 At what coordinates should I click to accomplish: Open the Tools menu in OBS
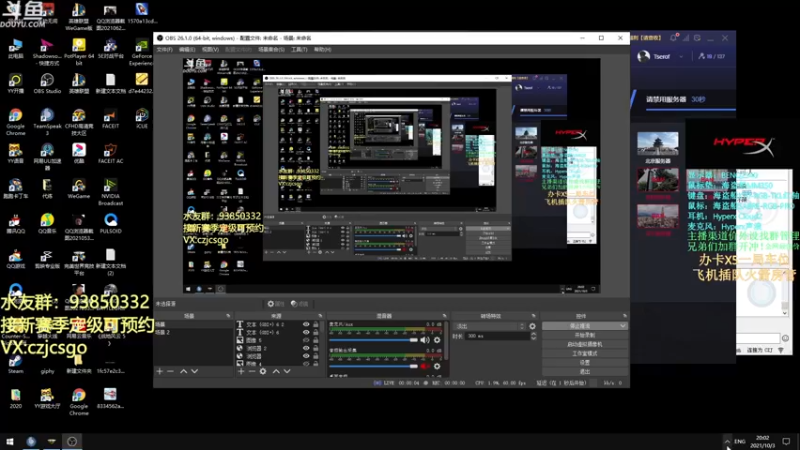coord(299,49)
